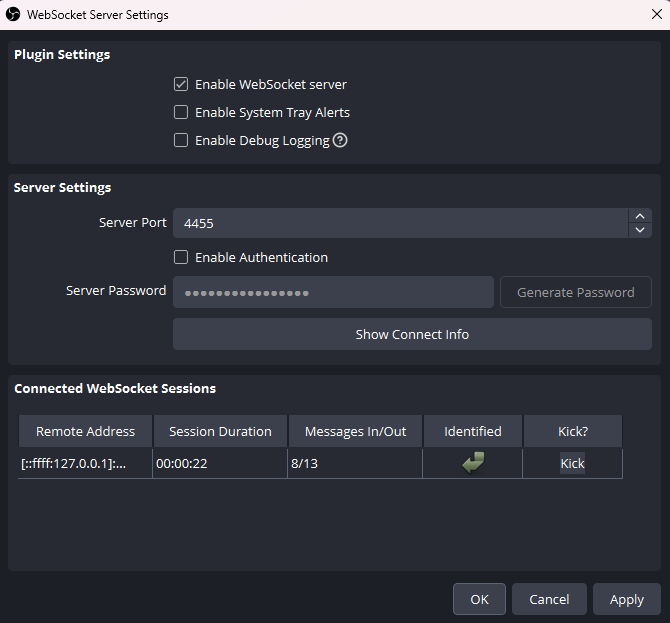
Task: Click Connected WebSocket Sessions heading
Action: click(115, 388)
